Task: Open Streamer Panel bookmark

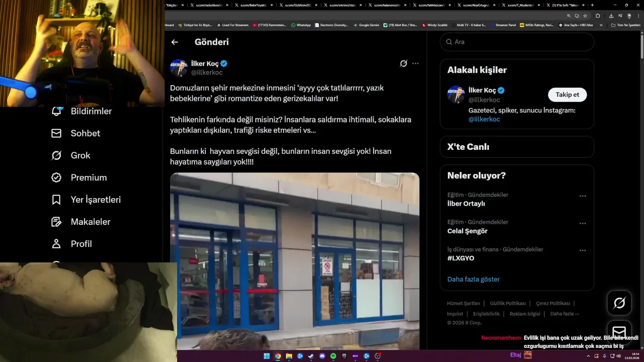Action: (503, 25)
